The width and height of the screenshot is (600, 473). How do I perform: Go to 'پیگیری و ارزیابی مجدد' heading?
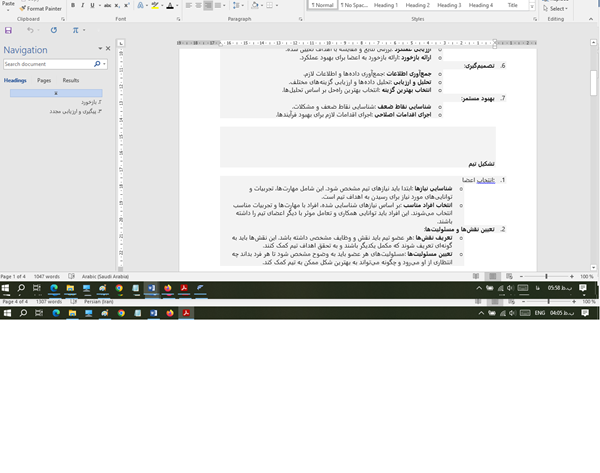coord(76,111)
